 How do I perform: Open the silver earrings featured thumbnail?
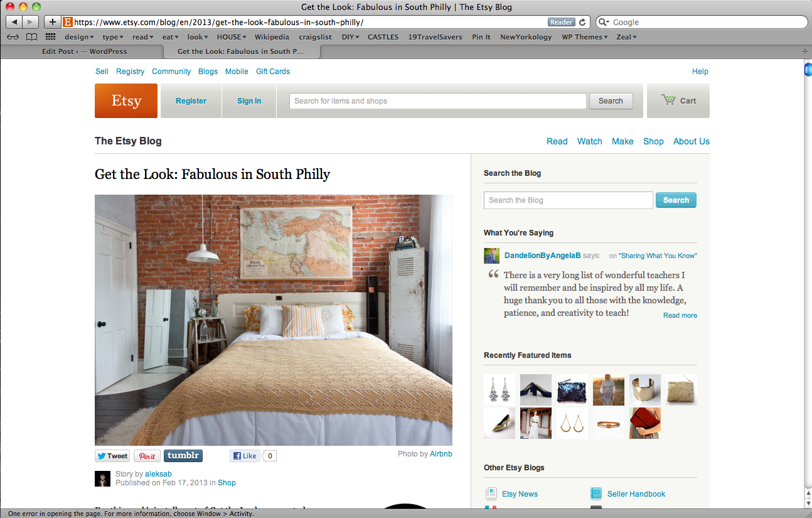[499, 390]
